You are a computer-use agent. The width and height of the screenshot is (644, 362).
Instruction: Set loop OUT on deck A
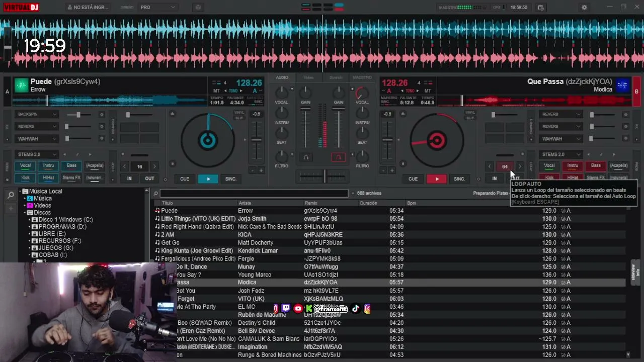click(x=149, y=178)
